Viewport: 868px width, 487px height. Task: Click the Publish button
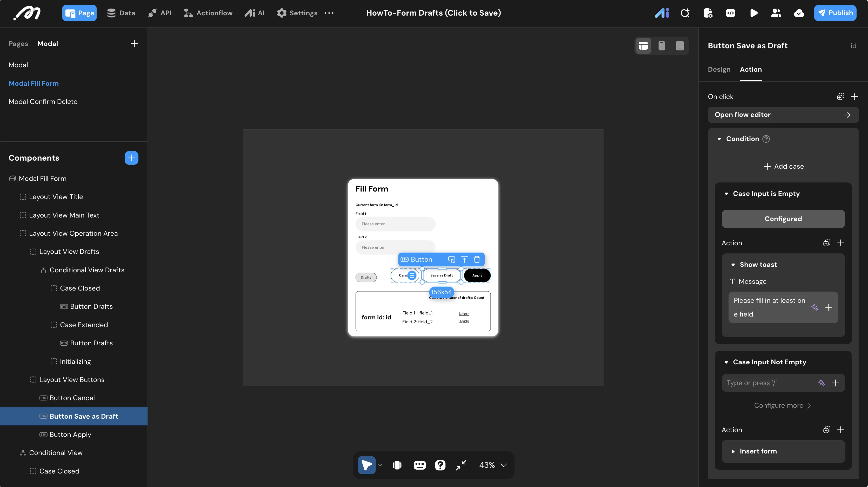click(x=835, y=13)
